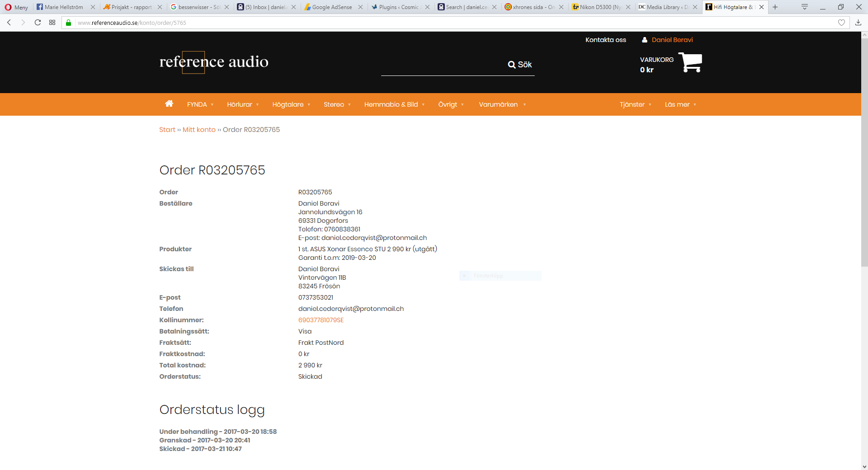The image size is (868, 470).
Task: Expand the FYNDA dropdown menu
Action: [x=200, y=104]
